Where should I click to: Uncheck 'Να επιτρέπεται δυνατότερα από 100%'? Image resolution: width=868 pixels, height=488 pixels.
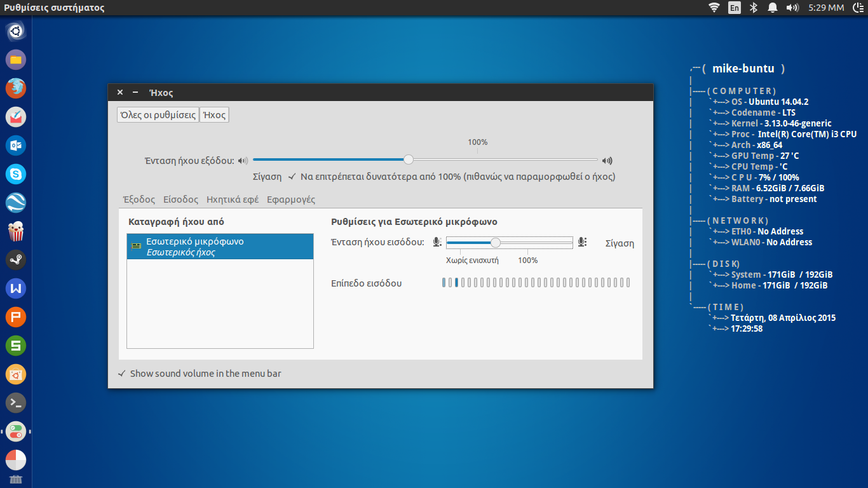point(292,177)
